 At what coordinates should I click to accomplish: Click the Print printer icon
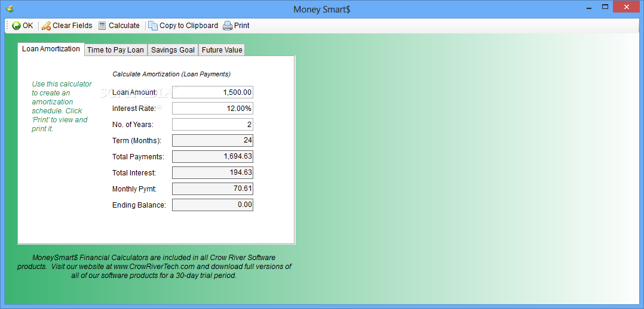click(228, 26)
